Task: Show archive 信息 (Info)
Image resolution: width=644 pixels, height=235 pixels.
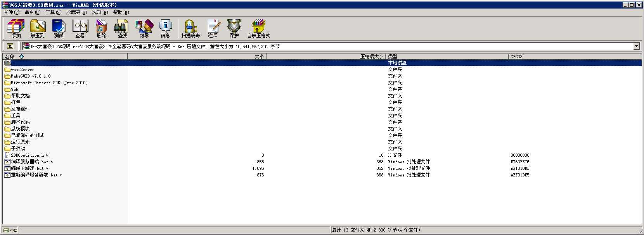Action: pos(166,29)
